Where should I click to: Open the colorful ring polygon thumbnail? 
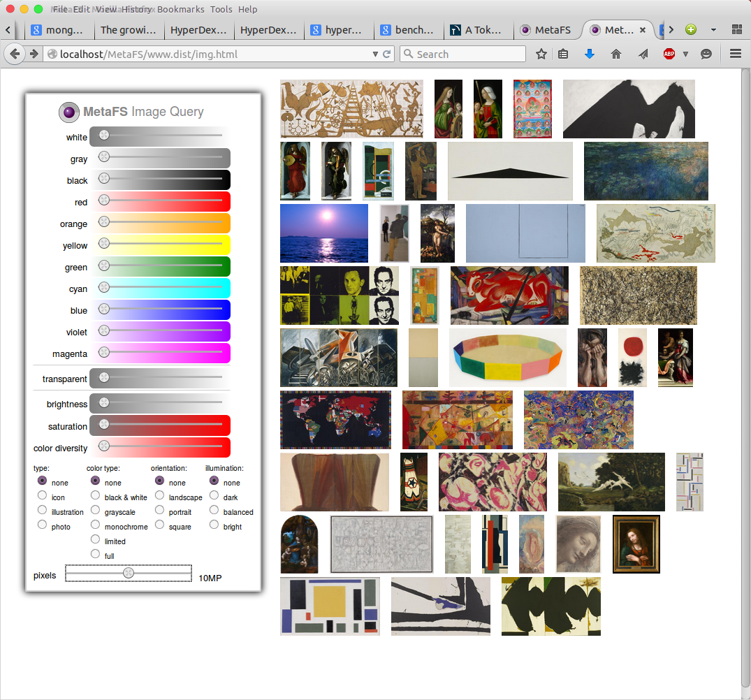click(508, 358)
